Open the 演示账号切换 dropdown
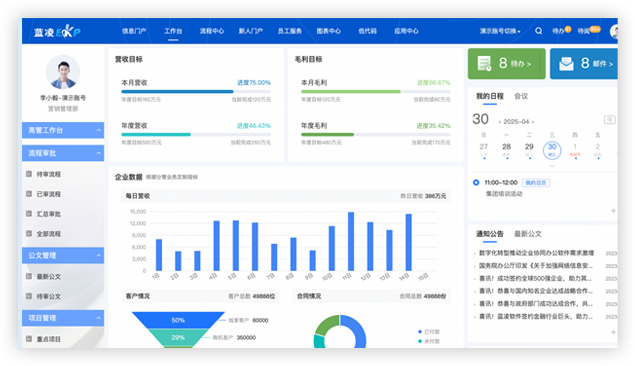Viewport: 635px width, 366px height. 500,31
